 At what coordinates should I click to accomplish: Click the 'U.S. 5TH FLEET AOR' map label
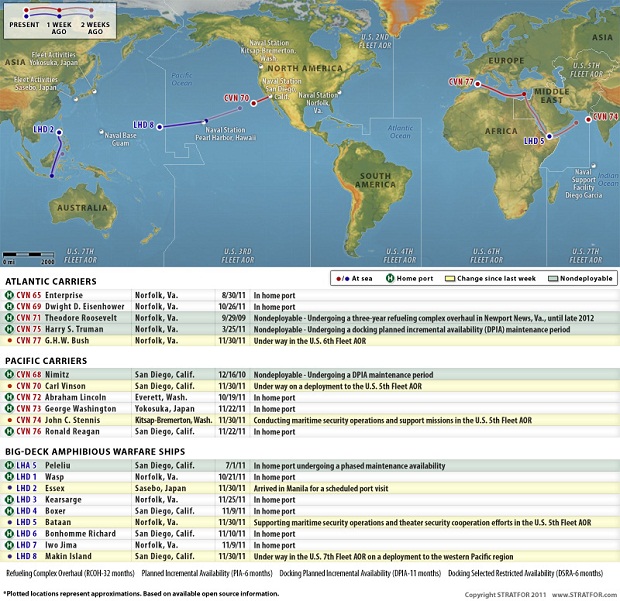pyautogui.click(x=586, y=70)
